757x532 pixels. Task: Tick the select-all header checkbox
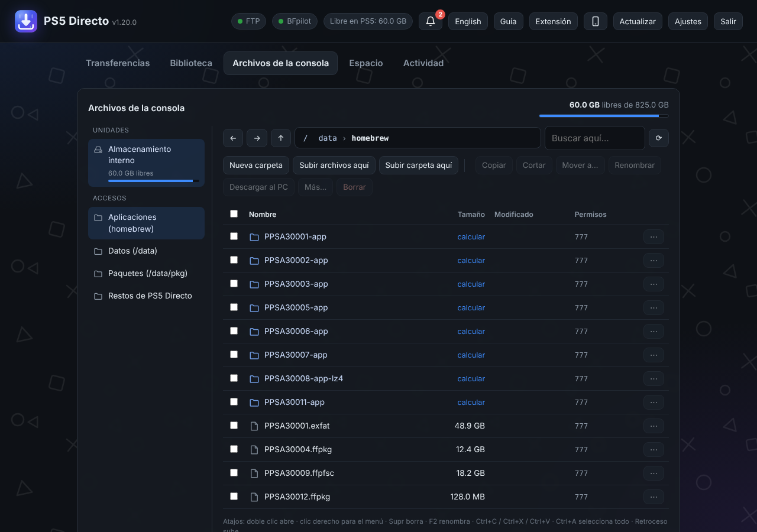coord(234,214)
